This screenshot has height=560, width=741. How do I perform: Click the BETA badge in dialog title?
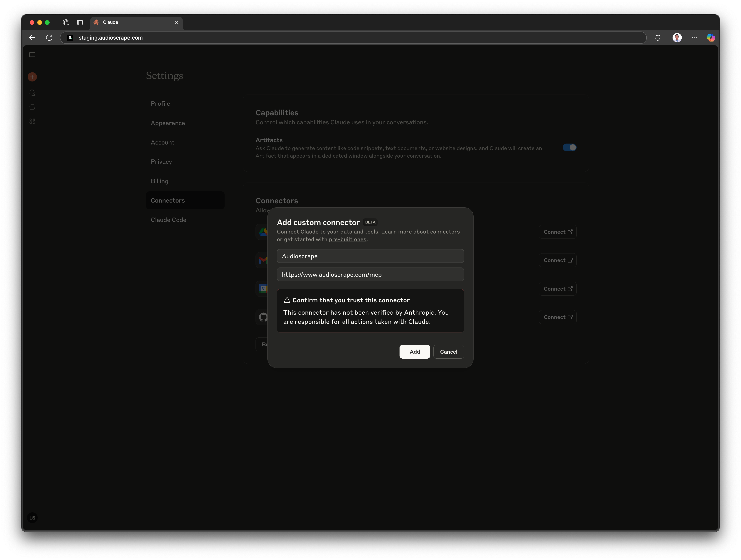pos(370,222)
